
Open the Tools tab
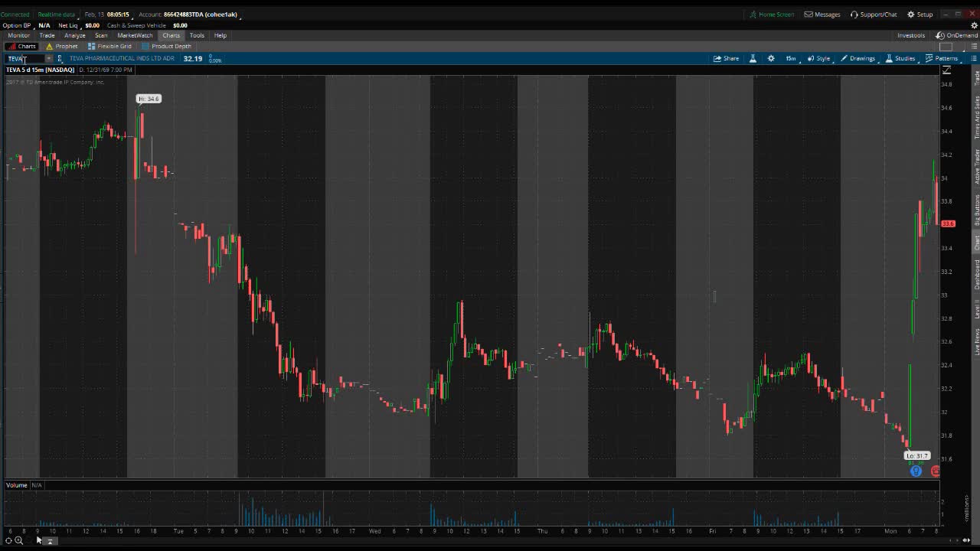pos(197,35)
